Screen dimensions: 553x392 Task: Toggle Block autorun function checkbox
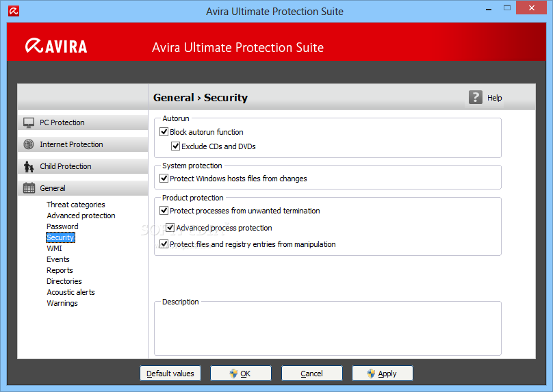pyautogui.click(x=164, y=132)
